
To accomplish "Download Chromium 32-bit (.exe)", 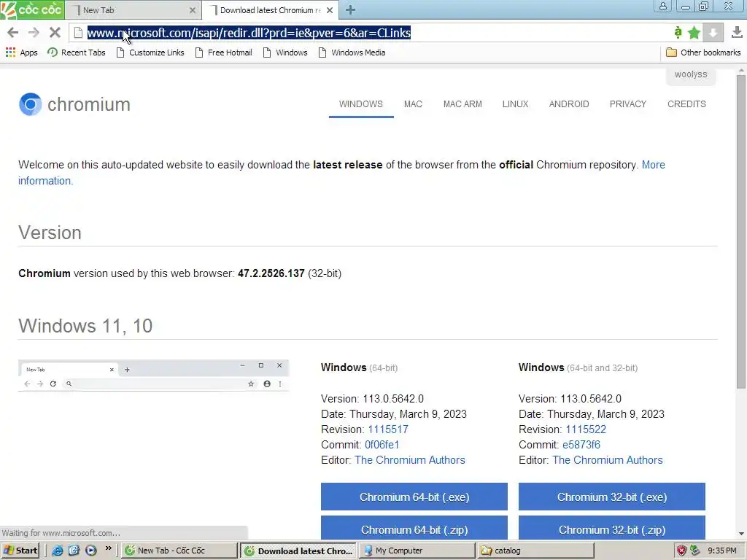I will point(612,497).
